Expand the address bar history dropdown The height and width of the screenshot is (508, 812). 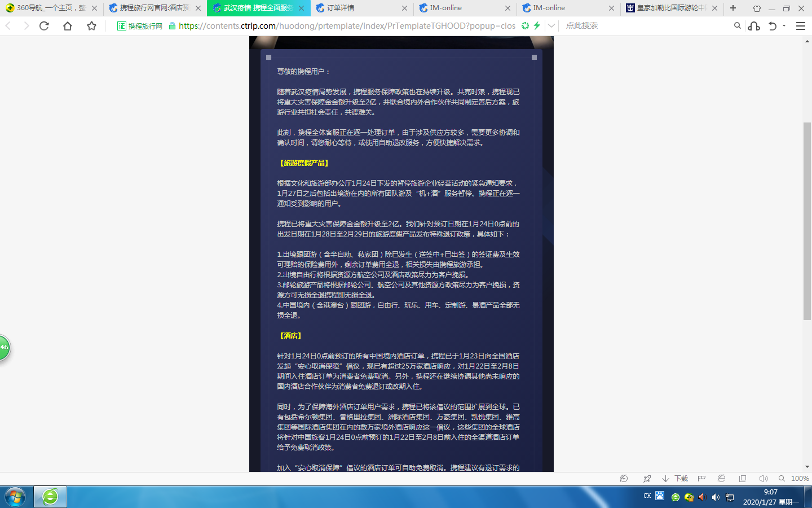(551, 26)
